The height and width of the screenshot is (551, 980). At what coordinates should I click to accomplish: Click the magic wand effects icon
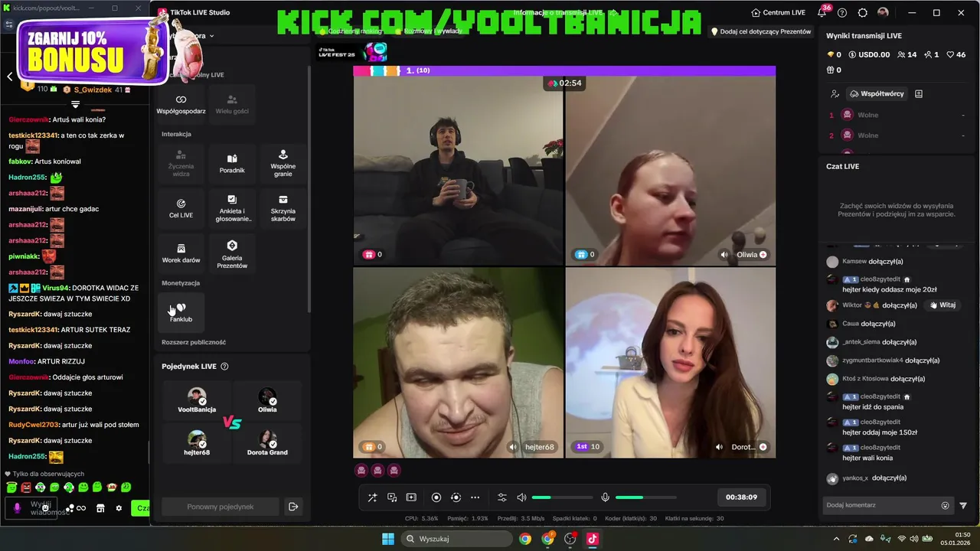pyautogui.click(x=372, y=497)
